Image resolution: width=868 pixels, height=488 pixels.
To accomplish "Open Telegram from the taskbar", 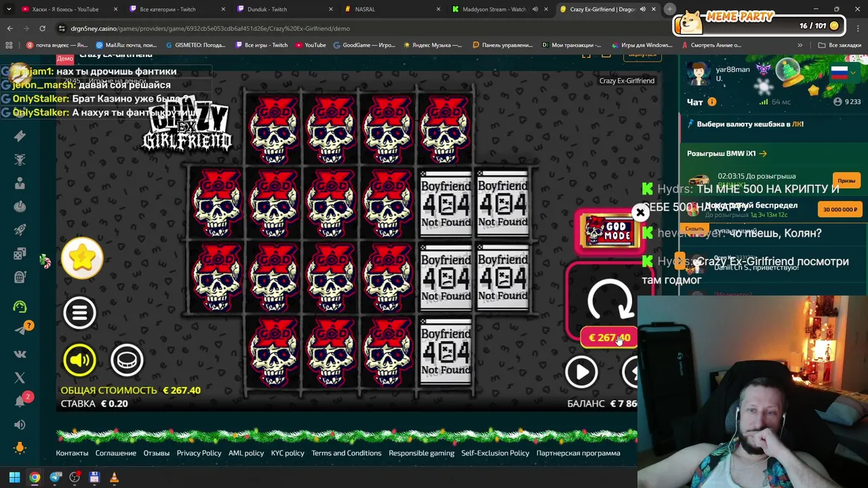I will pos(56,477).
